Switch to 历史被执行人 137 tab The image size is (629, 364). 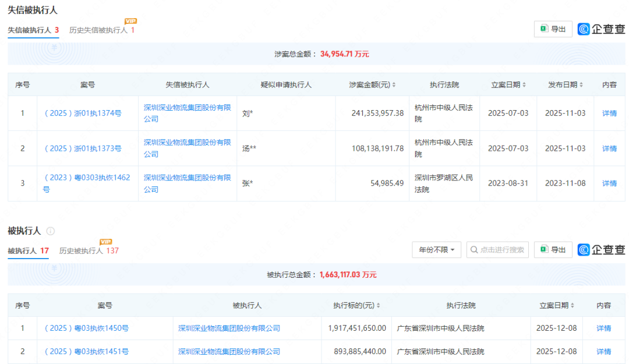click(x=89, y=250)
